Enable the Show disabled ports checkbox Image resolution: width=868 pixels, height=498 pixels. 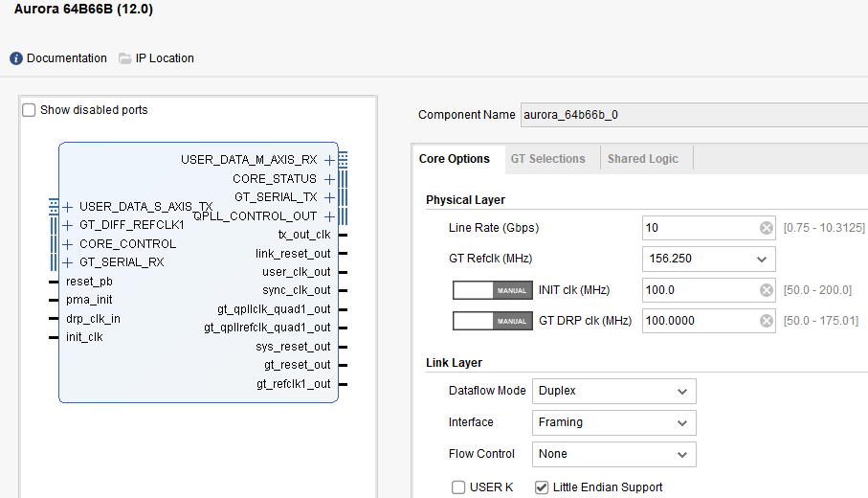[x=29, y=110]
